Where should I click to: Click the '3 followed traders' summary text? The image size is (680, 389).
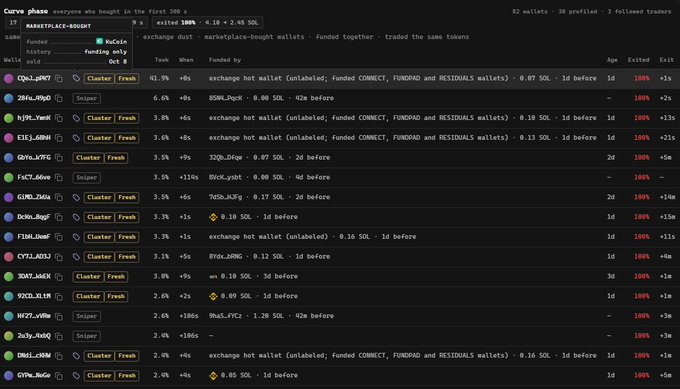tap(639, 12)
